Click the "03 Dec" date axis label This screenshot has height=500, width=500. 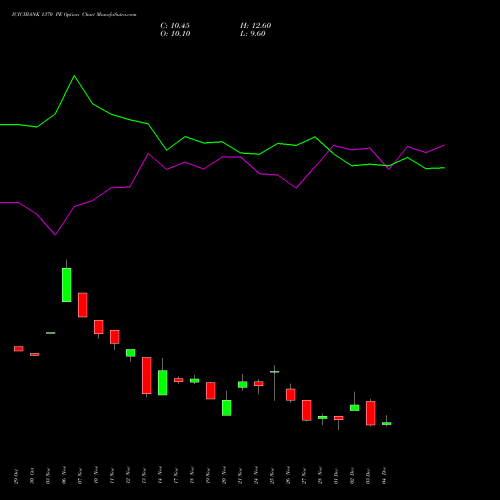(368, 476)
